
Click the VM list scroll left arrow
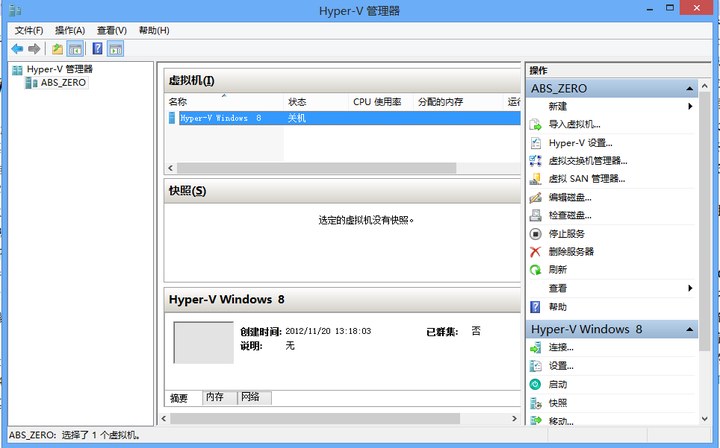coord(170,168)
